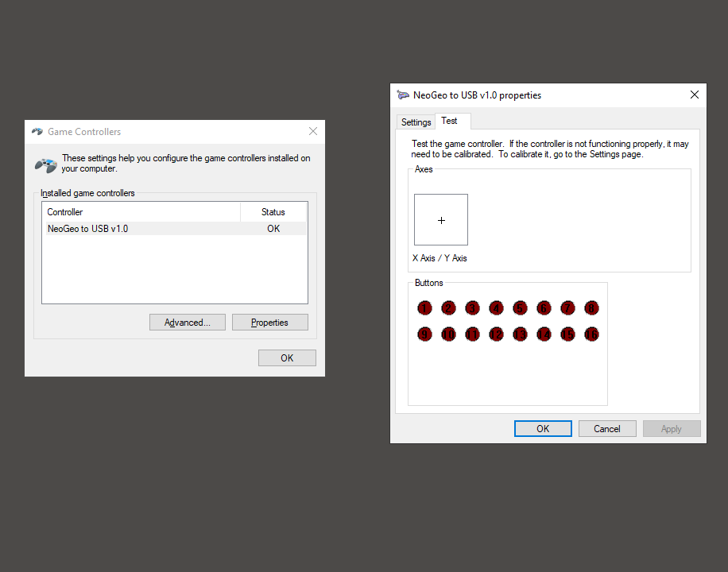
Task: Click the Installed game controllers label
Action: point(87,193)
